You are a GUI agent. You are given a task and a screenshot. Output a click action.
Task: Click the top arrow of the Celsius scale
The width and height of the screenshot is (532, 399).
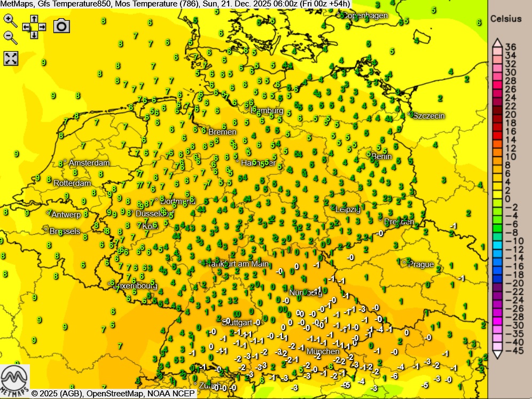pos(496,43)
